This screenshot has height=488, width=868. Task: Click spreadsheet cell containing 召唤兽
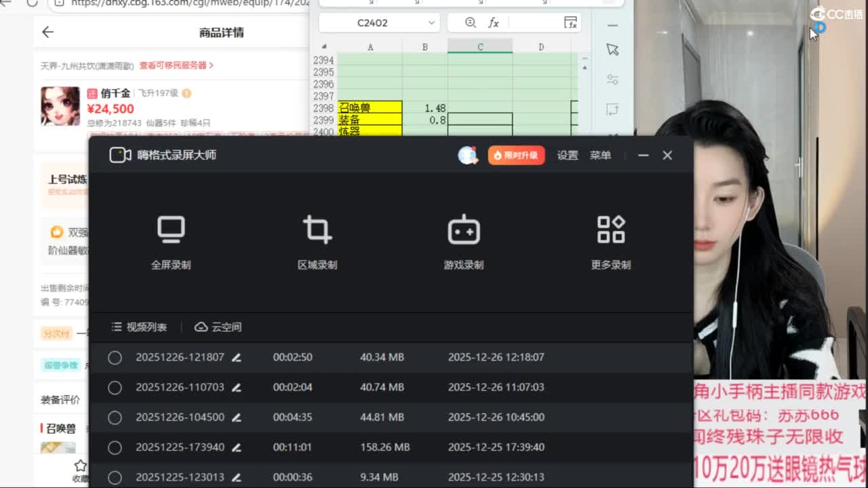pos(370,108)
